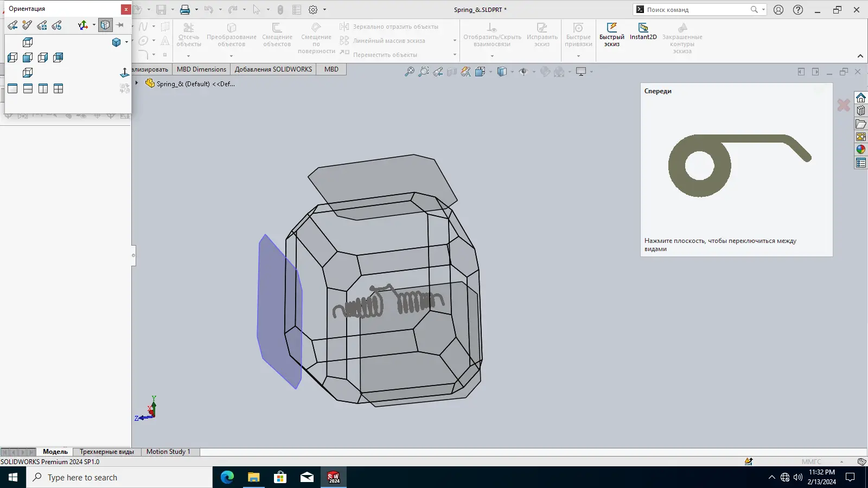Expand the Spring_& feature tree node
The image size is (868, 488).
137,84
